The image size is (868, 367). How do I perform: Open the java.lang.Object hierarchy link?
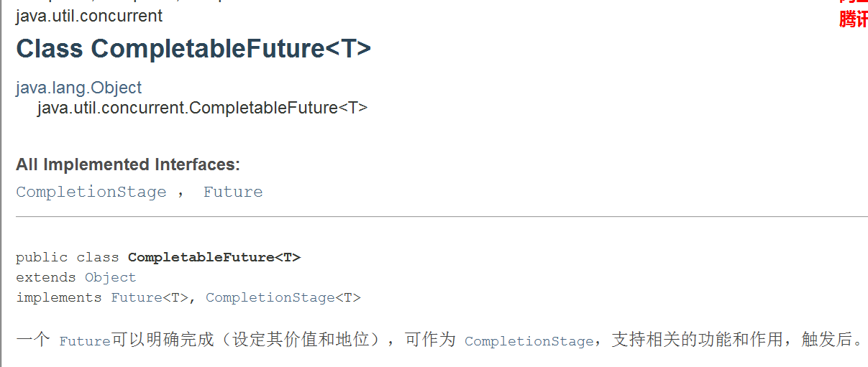pyautogui.click(x=79, y=88)
